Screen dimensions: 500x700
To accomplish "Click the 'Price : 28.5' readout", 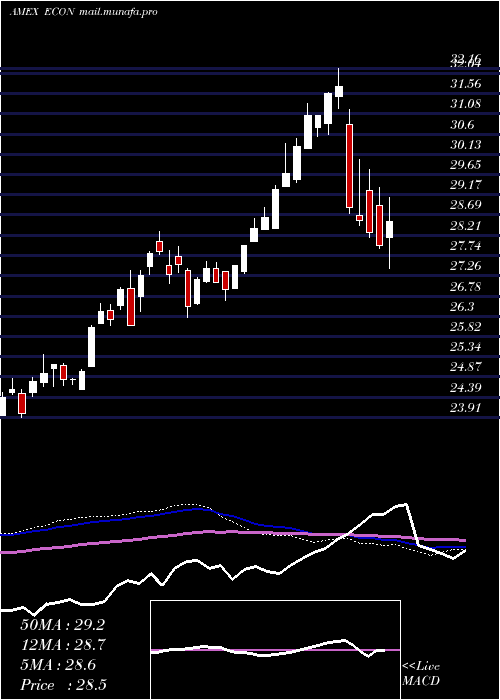I will click(x=63, y=685).
